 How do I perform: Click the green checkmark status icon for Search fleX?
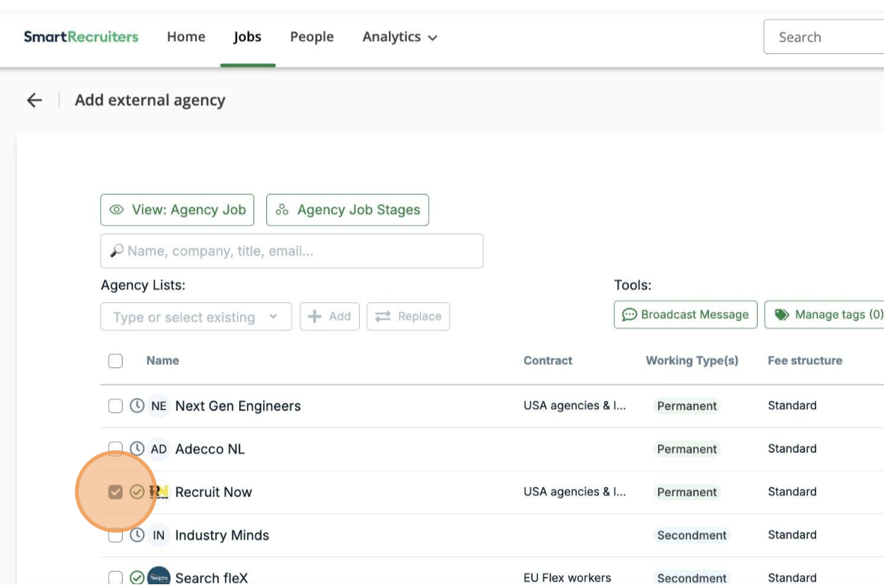point(137,578)
